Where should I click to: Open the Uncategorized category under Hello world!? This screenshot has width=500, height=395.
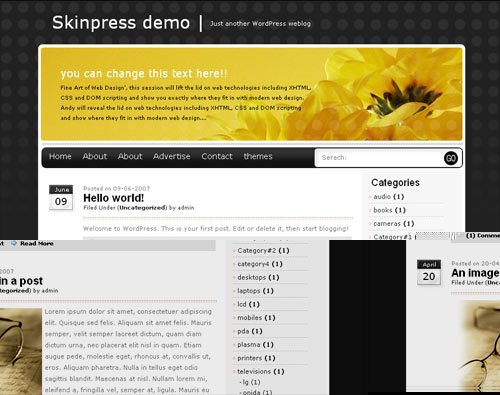pyautogui.click(x=143, y=208)
